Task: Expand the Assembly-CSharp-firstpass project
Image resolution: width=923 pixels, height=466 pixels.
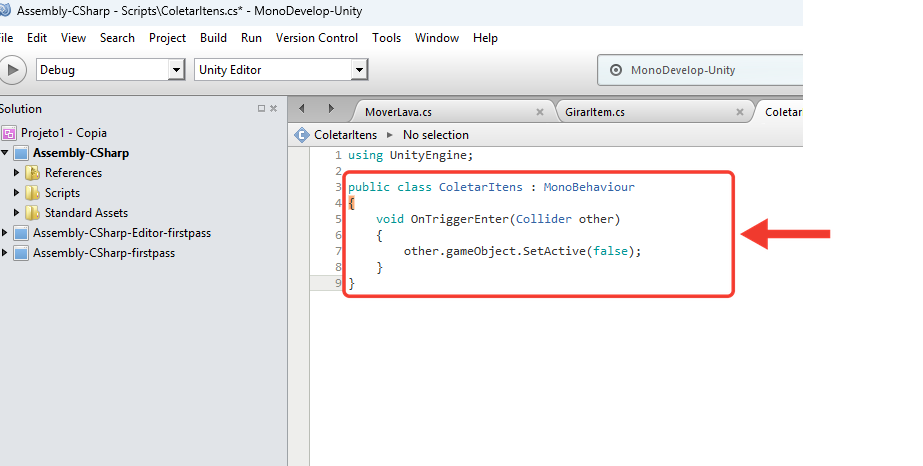Action: (x=5, y=253)
